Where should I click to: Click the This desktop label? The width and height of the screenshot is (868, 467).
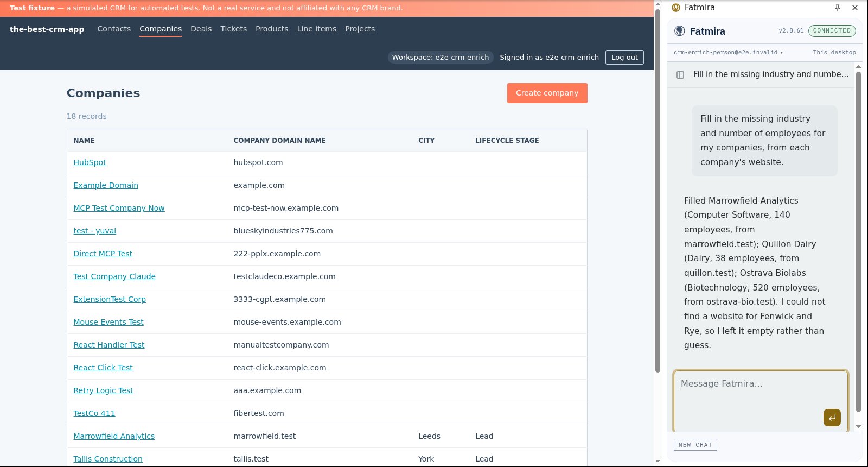tap(834, 53)
